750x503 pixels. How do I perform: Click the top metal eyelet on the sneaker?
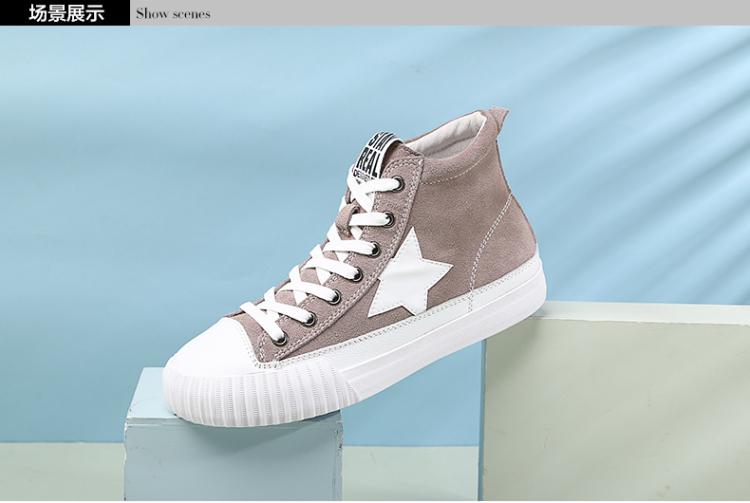tap(398, 183)
